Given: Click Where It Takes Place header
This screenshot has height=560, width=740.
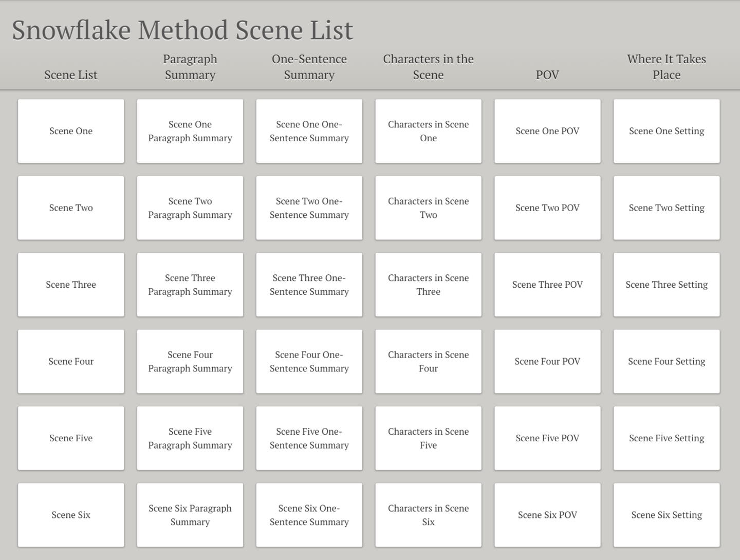Looking at the screenshot, I should [x=667, y=67].
